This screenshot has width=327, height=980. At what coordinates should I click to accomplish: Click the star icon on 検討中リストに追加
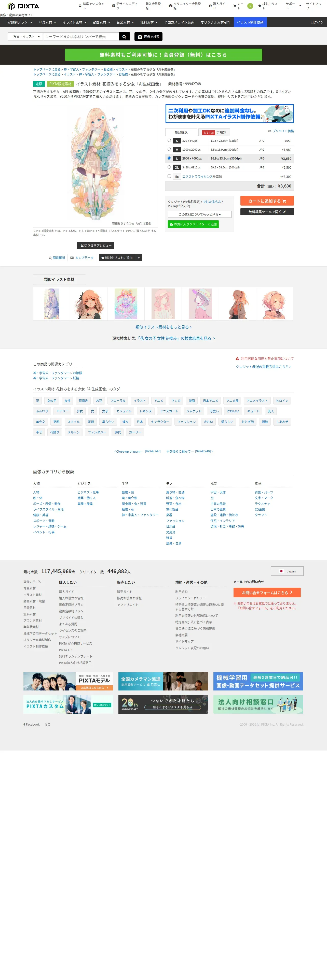[x=103, y=258]
